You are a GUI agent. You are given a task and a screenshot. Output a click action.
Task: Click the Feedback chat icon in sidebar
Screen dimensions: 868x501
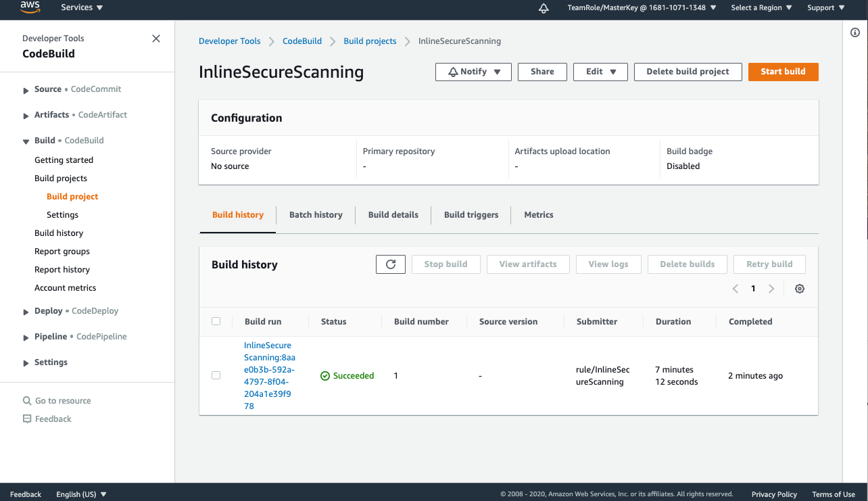point(27,419)
